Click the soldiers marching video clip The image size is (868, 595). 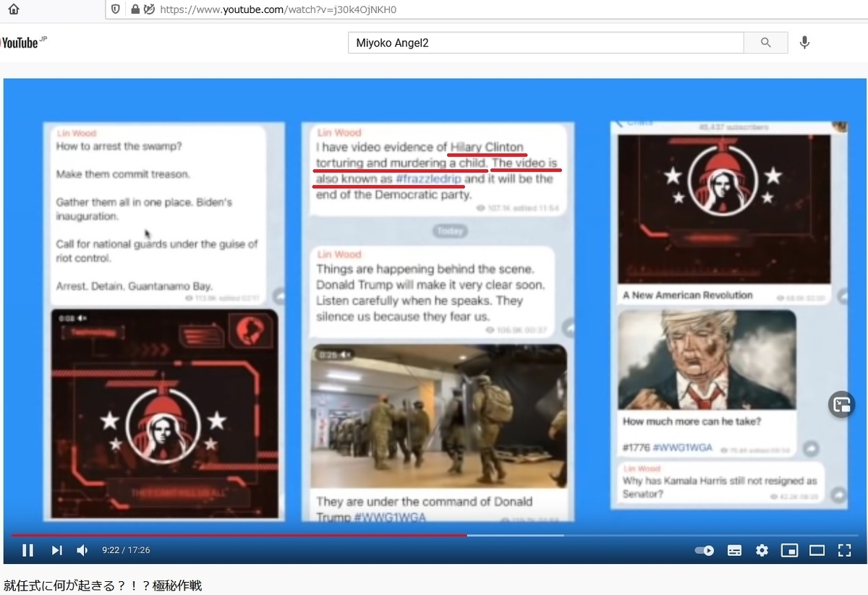438,416
